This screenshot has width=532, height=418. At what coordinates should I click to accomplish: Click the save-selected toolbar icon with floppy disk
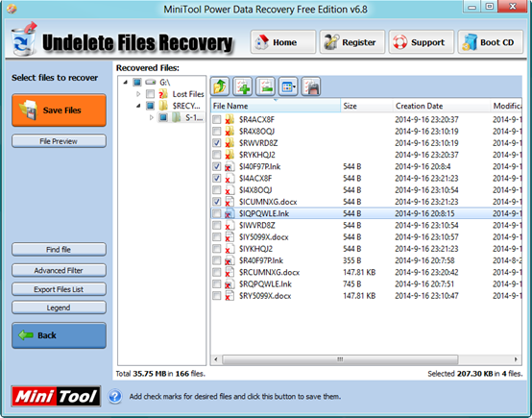[x=311, y=86]
